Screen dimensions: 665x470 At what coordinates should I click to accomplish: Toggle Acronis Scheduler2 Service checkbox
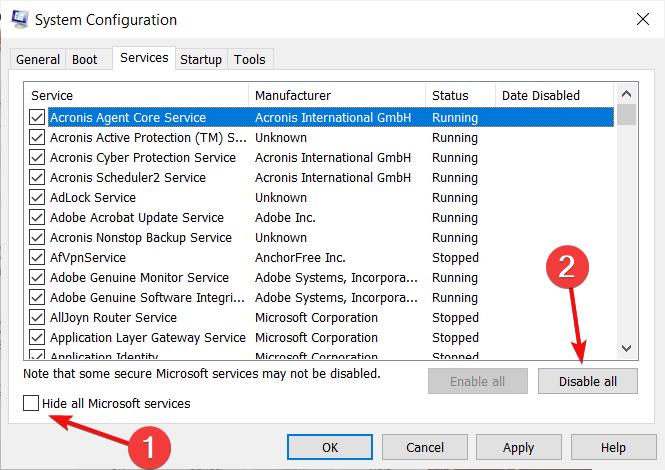point(37,177)
